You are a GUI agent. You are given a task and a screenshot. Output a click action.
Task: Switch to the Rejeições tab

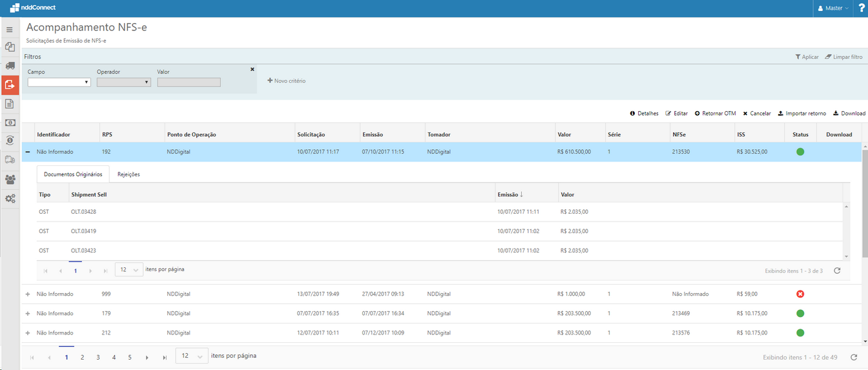pos(129,174)
